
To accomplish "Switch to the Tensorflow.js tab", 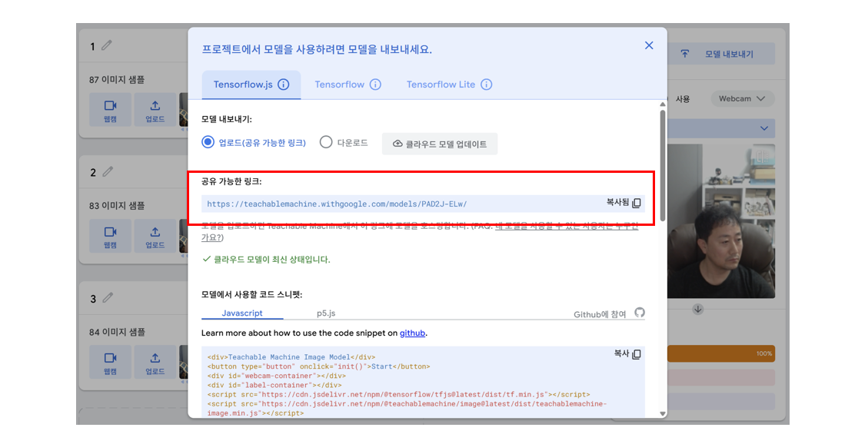I will click(x=251, y=84).
